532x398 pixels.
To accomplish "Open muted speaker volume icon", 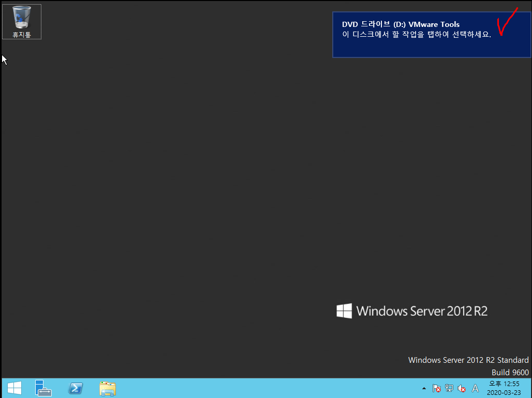I will [x=462, y=388].
